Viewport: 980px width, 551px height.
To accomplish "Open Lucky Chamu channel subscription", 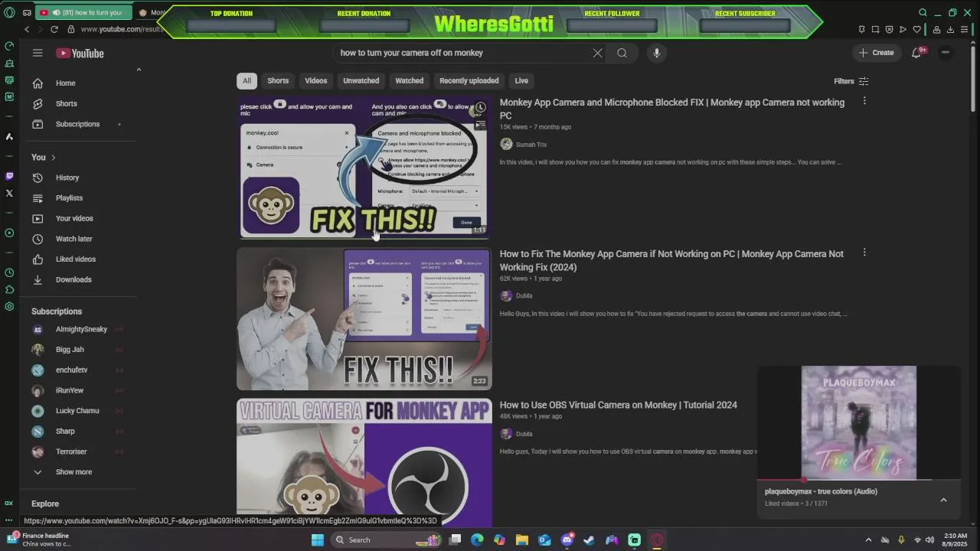I will pyautogui.click(x=77, y=411).
